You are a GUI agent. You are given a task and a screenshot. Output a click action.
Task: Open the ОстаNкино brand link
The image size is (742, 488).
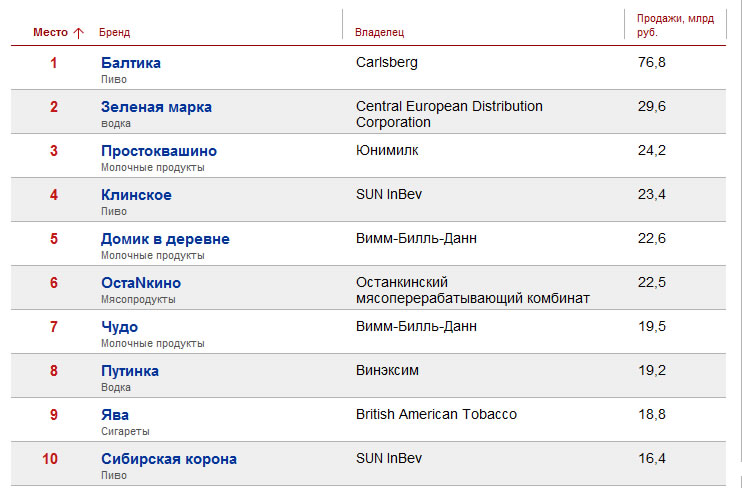click(141, 283)
